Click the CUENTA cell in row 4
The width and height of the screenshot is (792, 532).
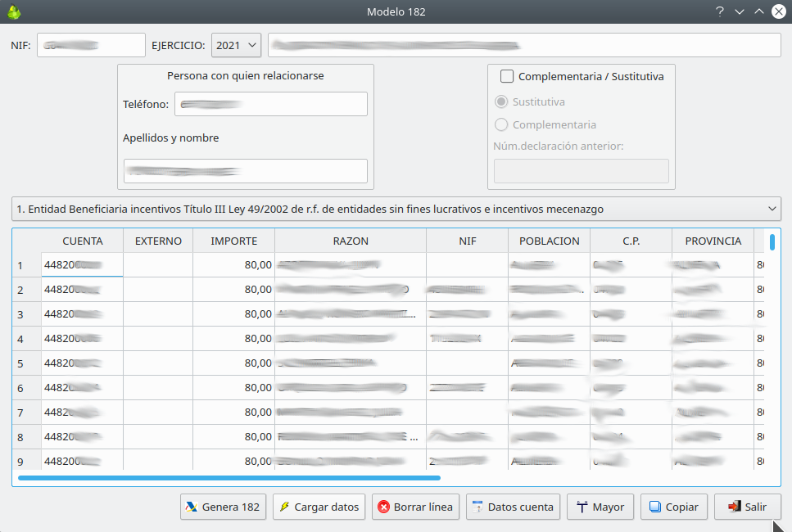tap(83, 339)
